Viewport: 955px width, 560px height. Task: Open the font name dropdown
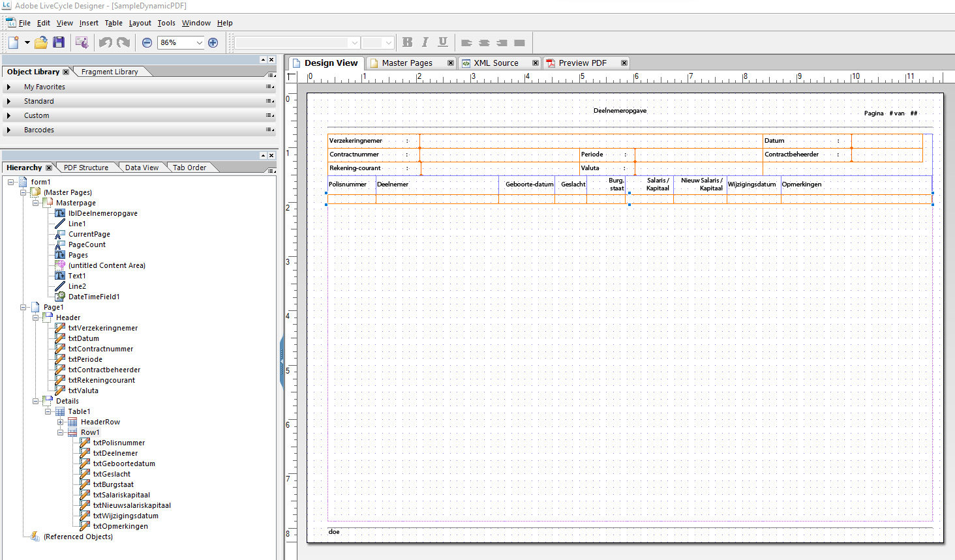(354, 42)
